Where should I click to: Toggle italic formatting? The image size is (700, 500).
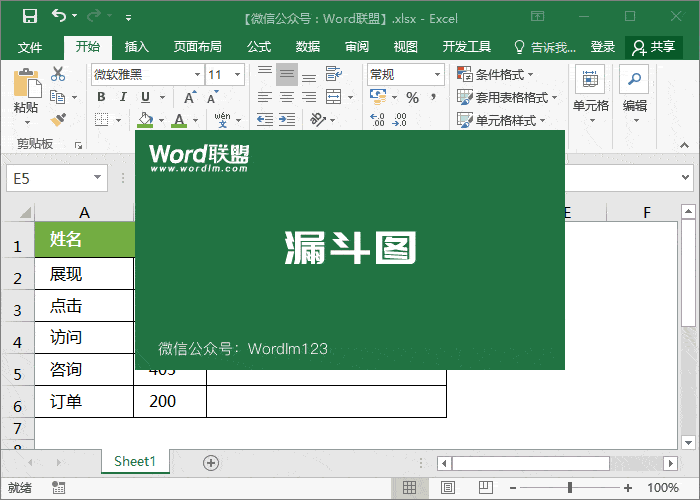[123, 97]
